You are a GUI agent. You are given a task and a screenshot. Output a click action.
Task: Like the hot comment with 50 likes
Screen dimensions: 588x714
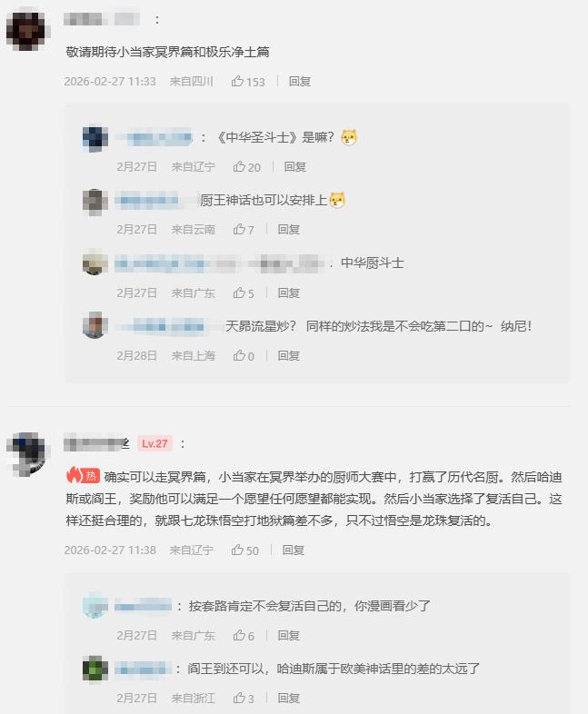click(245, 550)
